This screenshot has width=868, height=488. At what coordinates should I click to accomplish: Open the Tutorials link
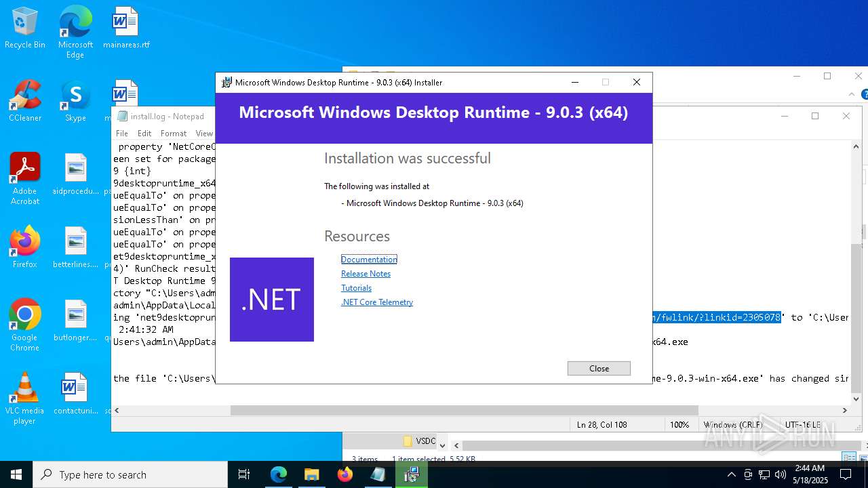point(356,288)
